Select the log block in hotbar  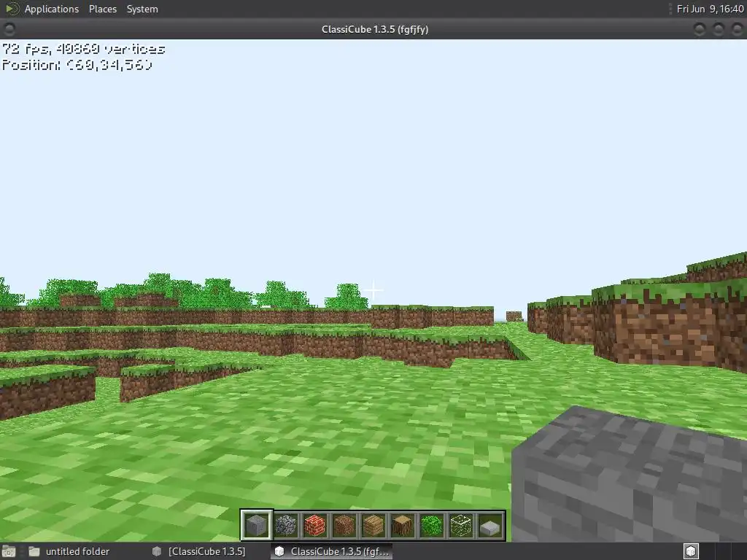click(x=403, y=525)
